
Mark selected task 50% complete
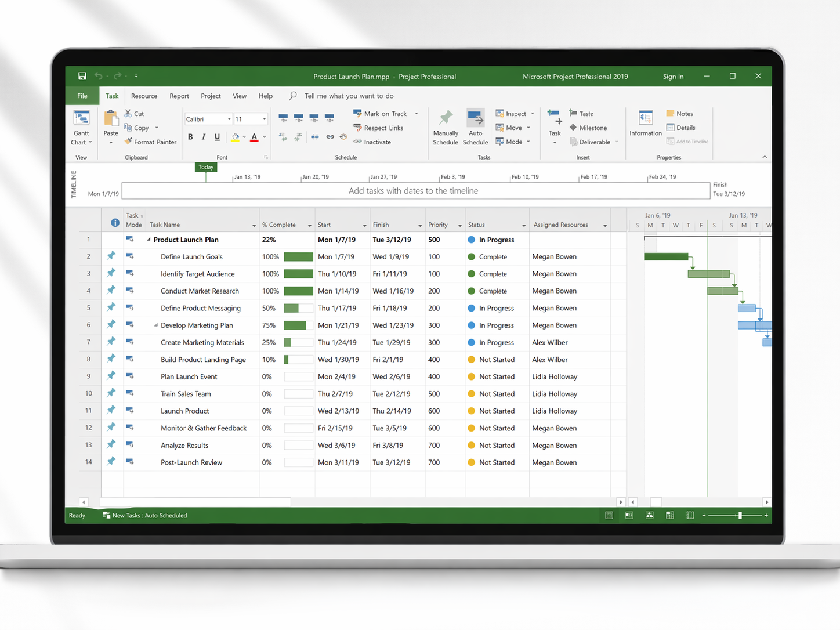[x=314, y=118]
